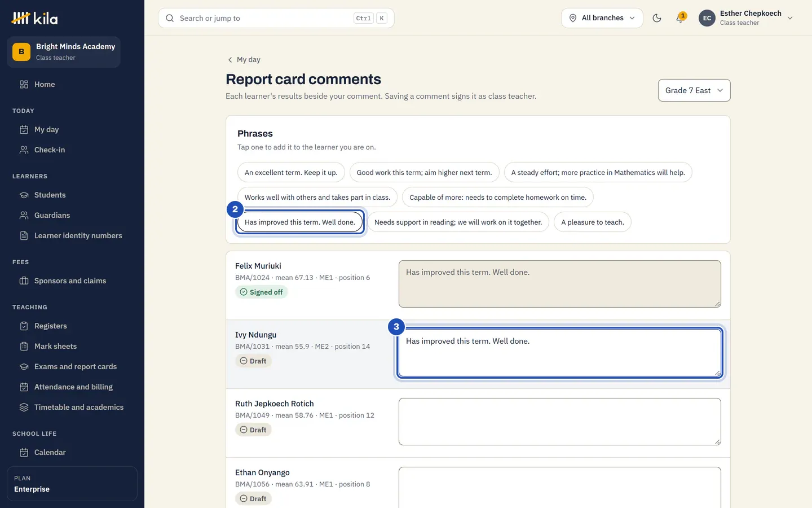Add the 'A steady effort' Mathematics phrase
This screenshot has height=508, width=812.
598,173
